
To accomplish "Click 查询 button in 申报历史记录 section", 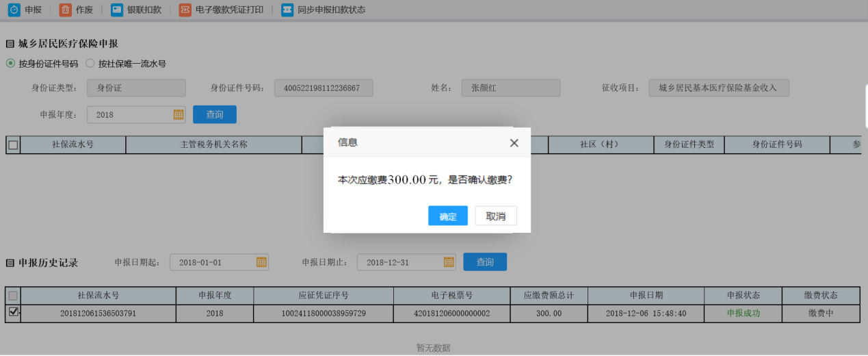I will click(485, 262).
